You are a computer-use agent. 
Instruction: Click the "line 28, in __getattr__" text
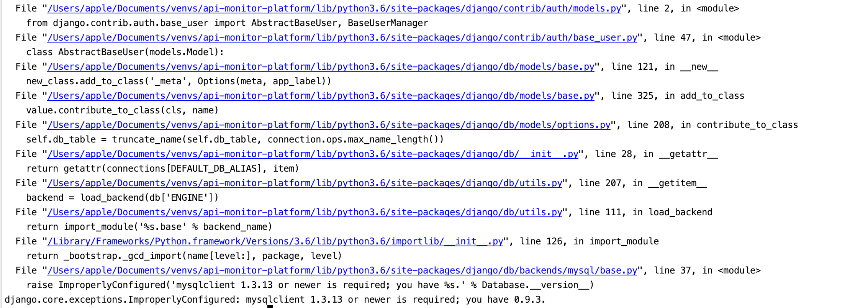[657, 154]
